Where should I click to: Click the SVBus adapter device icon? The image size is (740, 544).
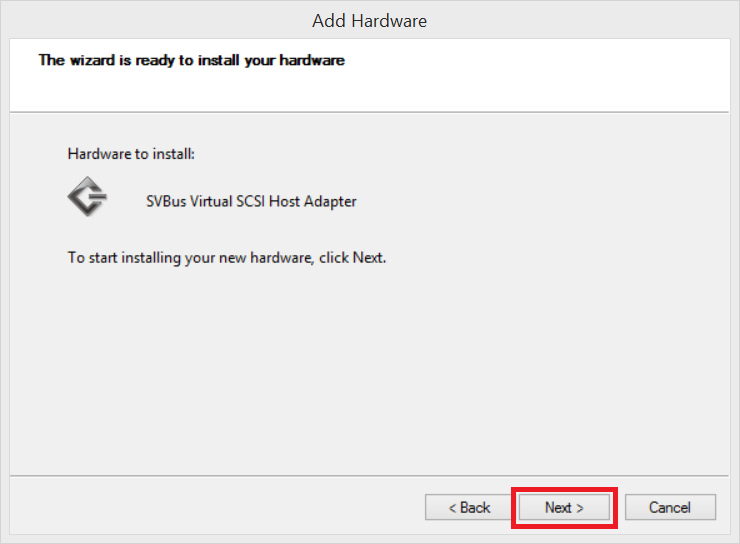[x=87, y=197]
